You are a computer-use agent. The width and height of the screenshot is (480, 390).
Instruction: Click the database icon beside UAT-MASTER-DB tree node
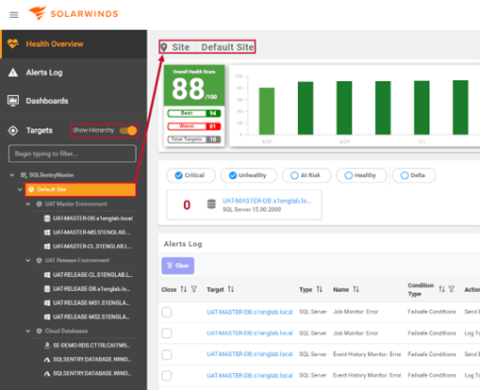(47, 218)
